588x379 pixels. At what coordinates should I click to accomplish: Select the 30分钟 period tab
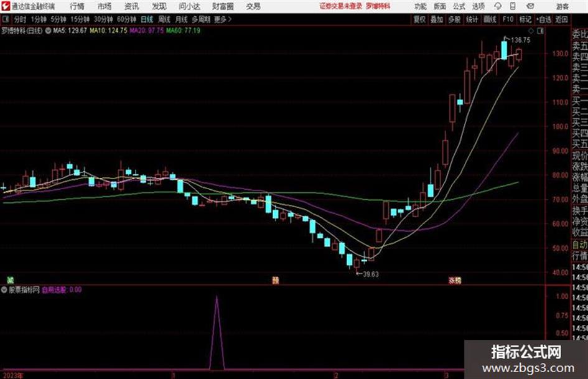pyautogui.click(x=103, y=19)
